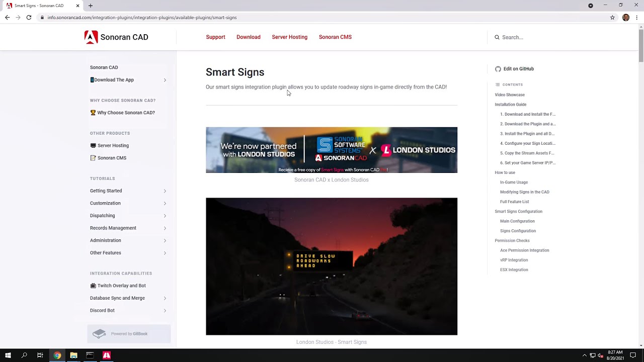Go to Sonoran CMS in header

(x=335, y=37)
